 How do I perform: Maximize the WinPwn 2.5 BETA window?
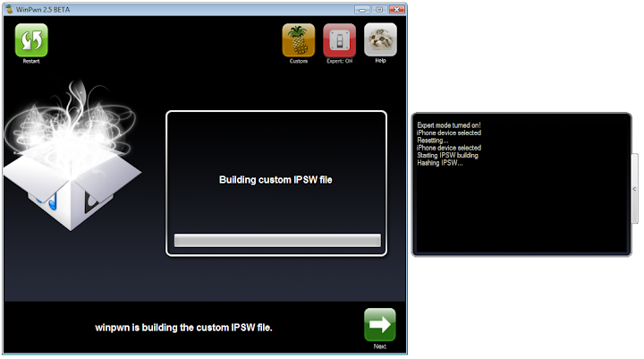pos(379,10)
